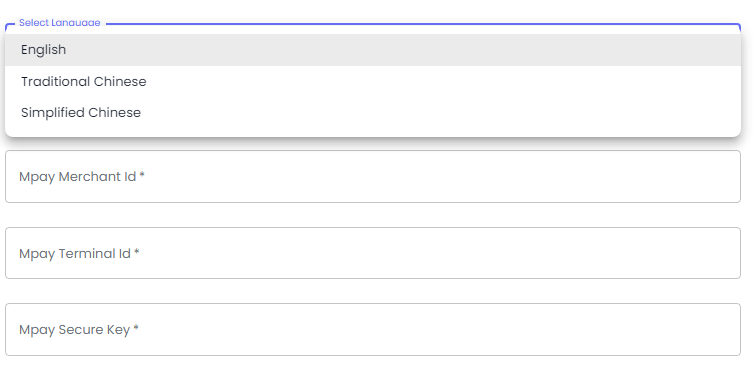Pick Simplified Chinese in the dropdown
This screenshot has height=367, width=754.
click(373, 113)
